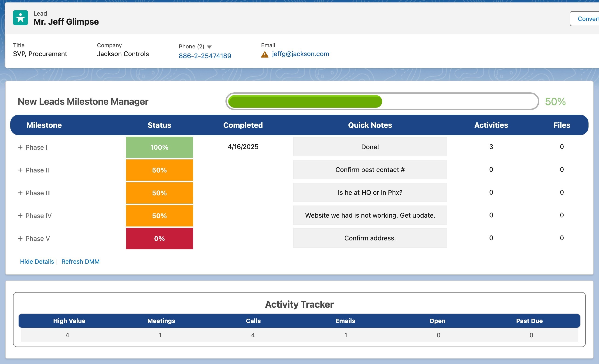Viewport: 599px width, 364px height.
Task: Expand Phase V milestone plus icon
Action: pos(20,239)
